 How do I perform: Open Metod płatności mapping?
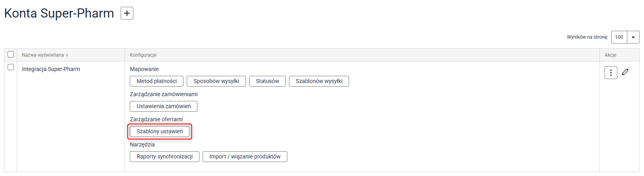156,81
